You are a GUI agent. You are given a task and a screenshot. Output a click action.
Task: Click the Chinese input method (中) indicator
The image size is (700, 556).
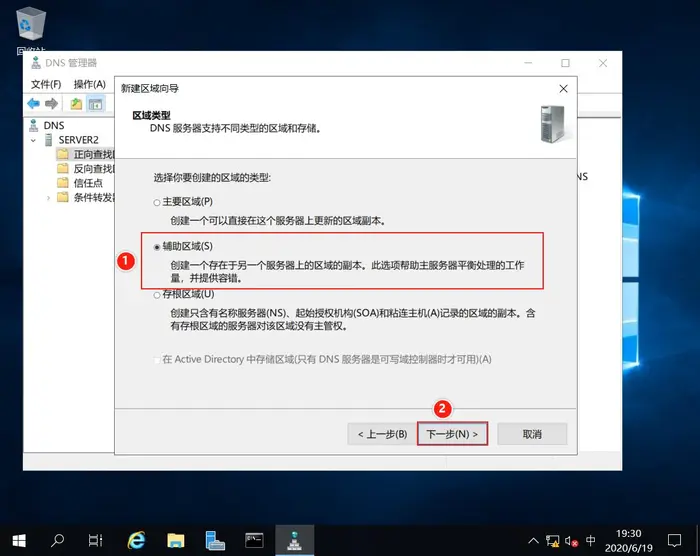[591, 541]
